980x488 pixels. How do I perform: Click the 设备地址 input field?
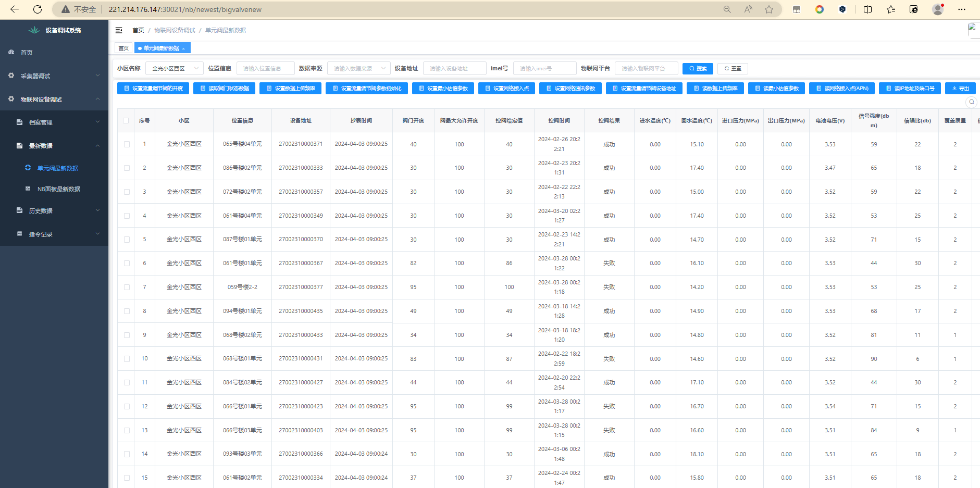click(x=454, y=69)
